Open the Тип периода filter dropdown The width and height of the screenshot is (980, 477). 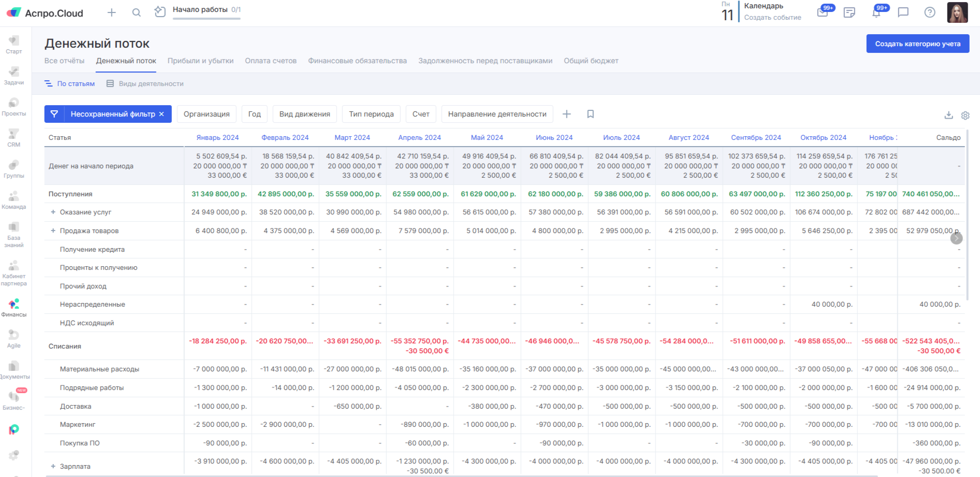(x=371, y=114)
